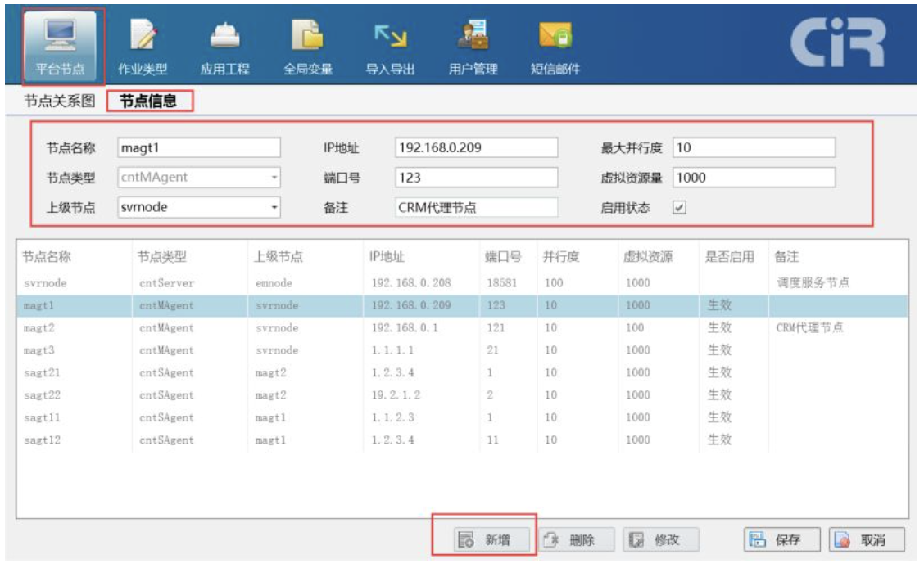Click port cell 18581
Screen dimensions: 924x568
point(502,283)
